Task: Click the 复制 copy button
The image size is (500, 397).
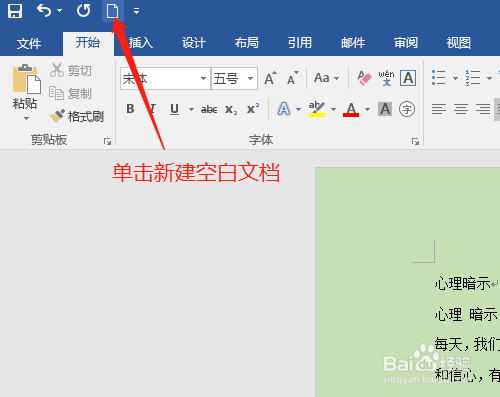Action: (x=70, y=93)
